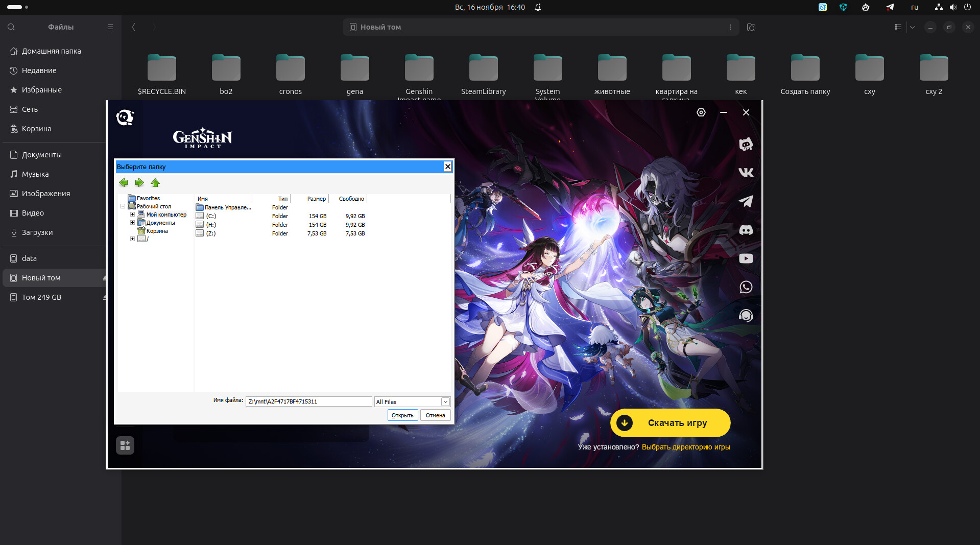Go back with the green left arrow

click(123, 183)
